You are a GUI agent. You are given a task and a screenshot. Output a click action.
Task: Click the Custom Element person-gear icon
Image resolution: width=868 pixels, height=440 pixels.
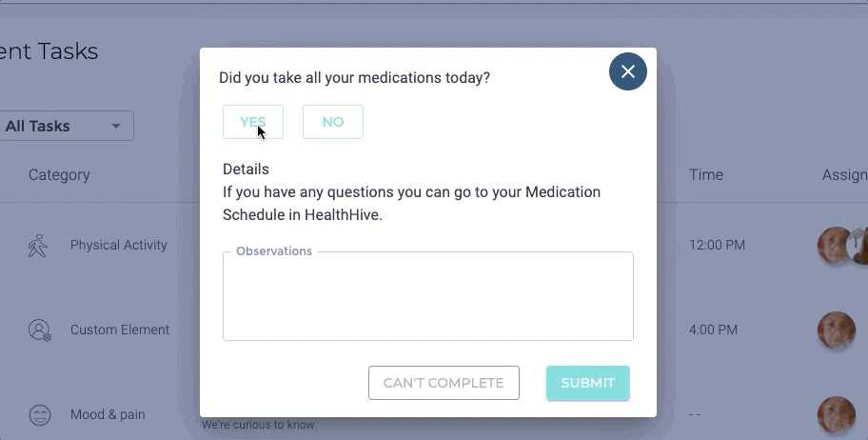tap(39, 330)
